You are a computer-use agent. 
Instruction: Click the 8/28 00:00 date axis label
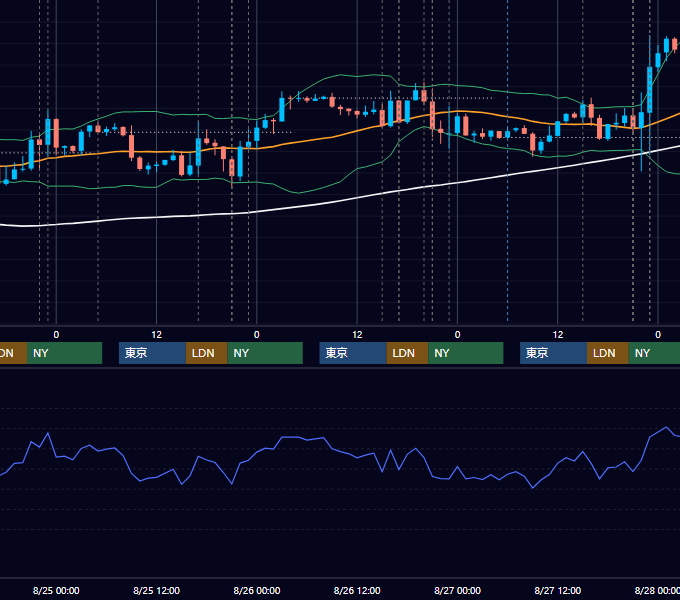tap(657, 590)
